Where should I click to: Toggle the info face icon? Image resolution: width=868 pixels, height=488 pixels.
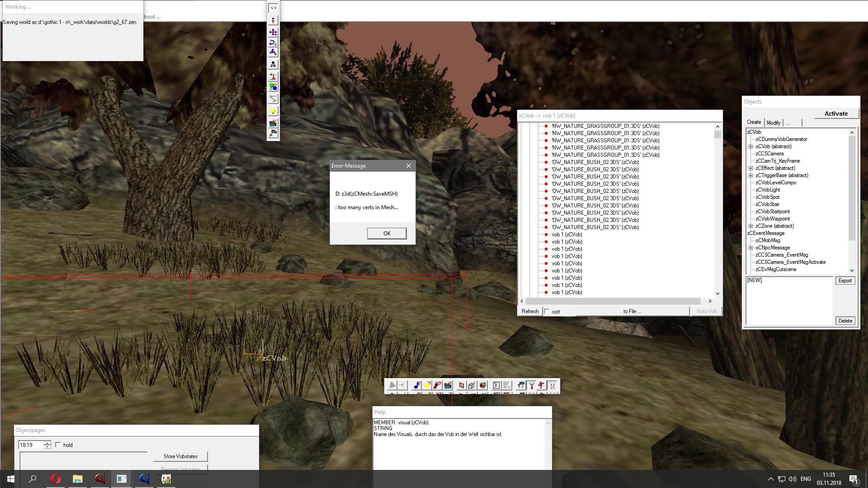(531, 385)
